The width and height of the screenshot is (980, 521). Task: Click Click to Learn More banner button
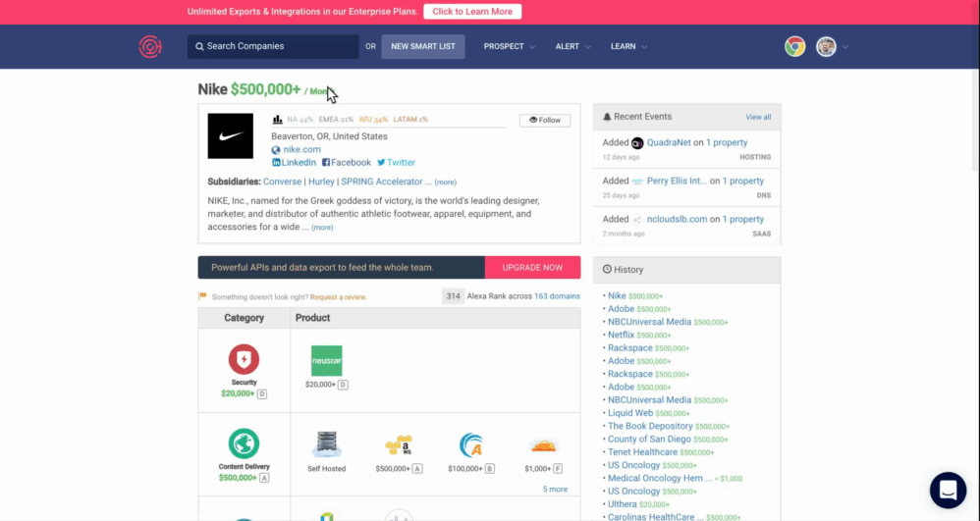pos(472,12)
